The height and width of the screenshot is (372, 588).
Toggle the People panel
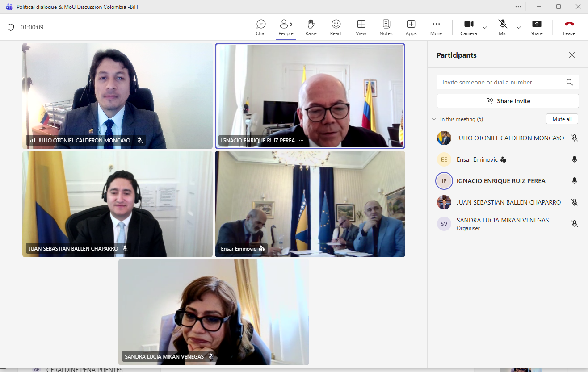pos(286,28)
